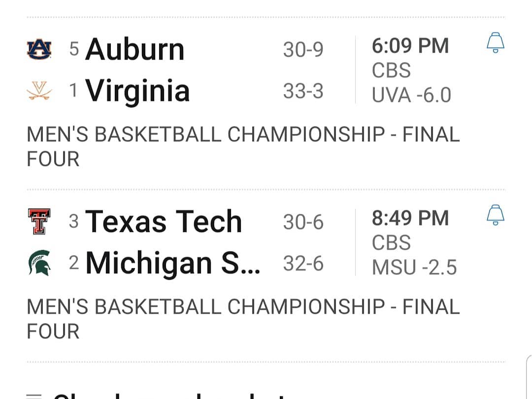Enable the notification bell for Texas Tech game
The image size is (532, 399).
(495, 215)
